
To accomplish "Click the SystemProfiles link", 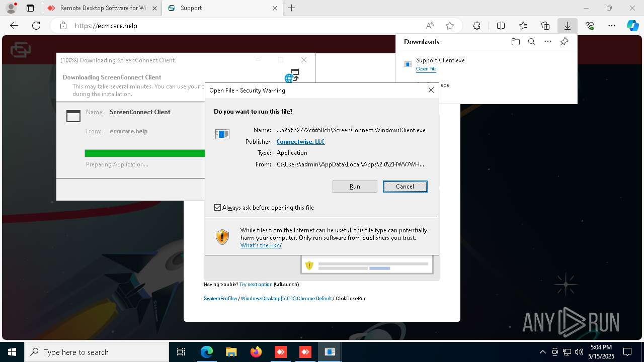I will (220, 299).
